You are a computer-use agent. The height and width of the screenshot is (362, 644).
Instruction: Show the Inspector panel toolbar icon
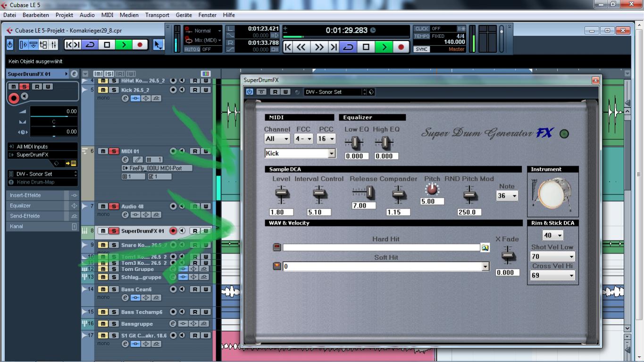(x=24, y=45)
